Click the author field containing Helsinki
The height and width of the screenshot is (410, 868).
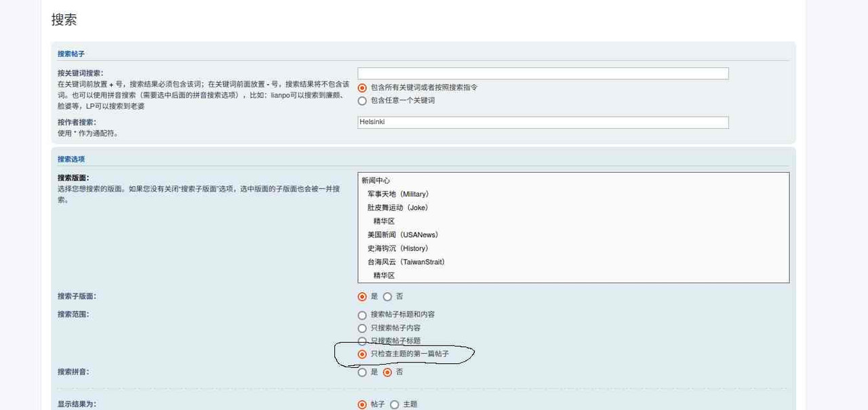pyautogui.click(x=543, y=122)
